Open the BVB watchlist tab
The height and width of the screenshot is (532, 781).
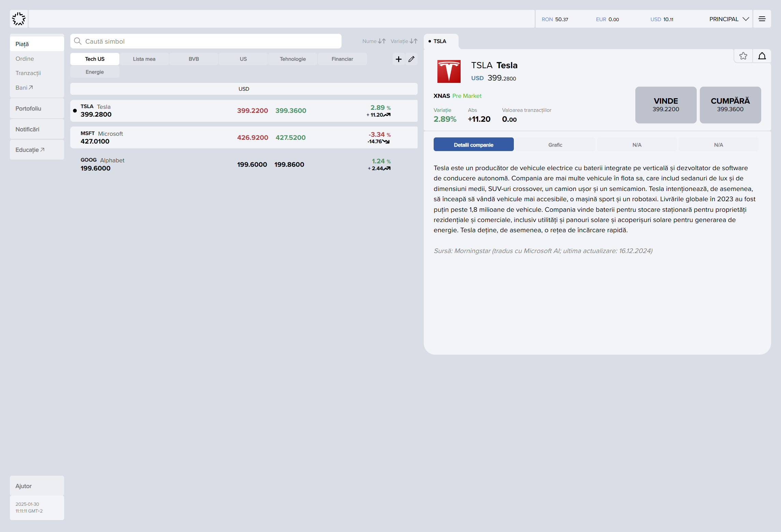194,59
